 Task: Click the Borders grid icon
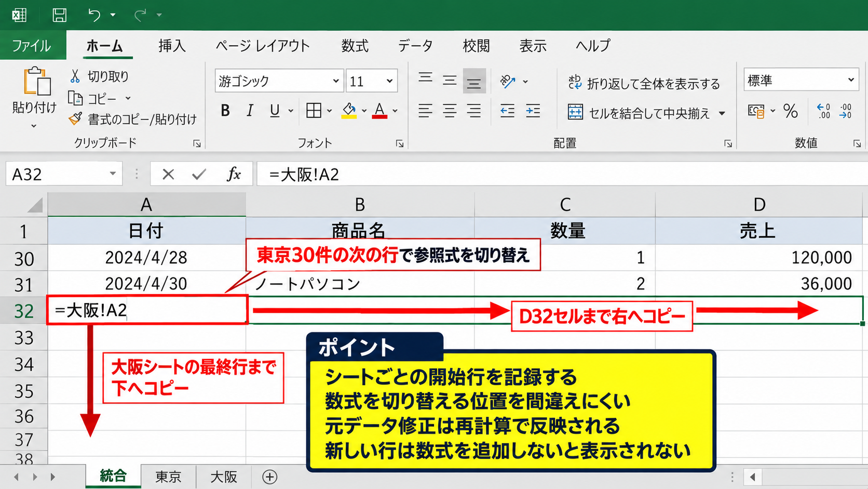(314, 111)
